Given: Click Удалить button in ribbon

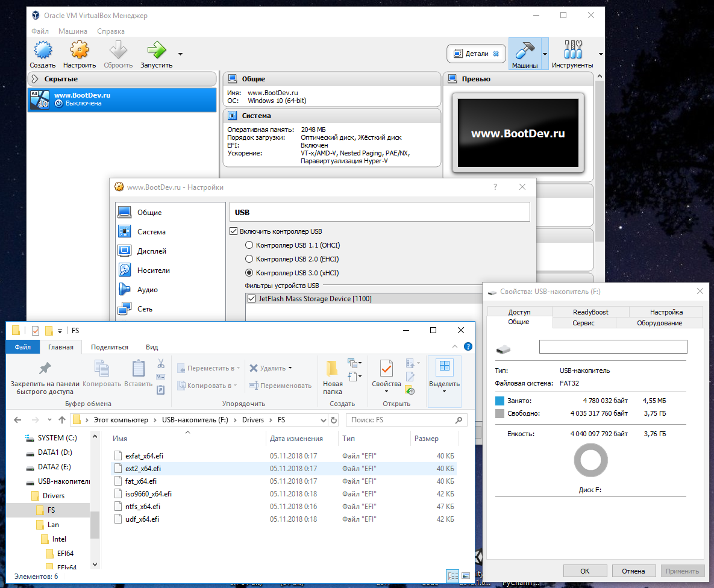Looking at the screenshot, I should [x=271, y=368].
